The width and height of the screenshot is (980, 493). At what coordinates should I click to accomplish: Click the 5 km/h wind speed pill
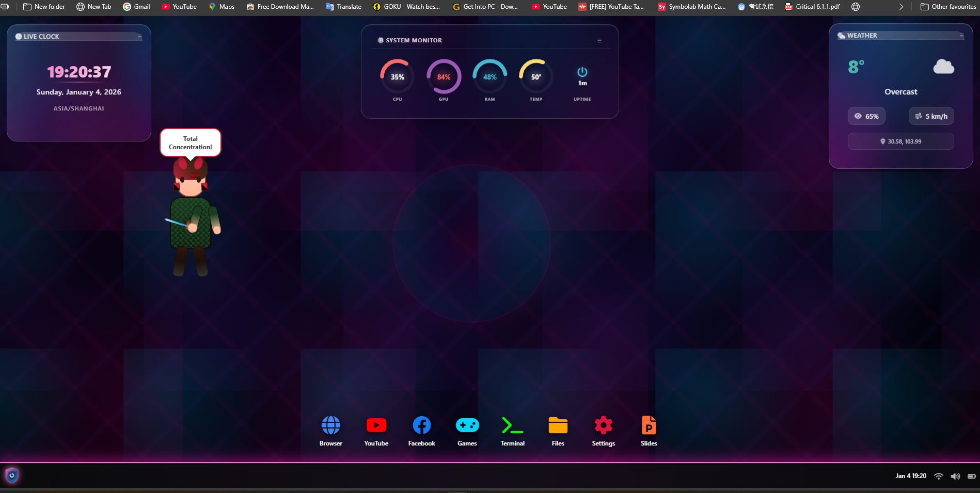click(x=931, y=116)
